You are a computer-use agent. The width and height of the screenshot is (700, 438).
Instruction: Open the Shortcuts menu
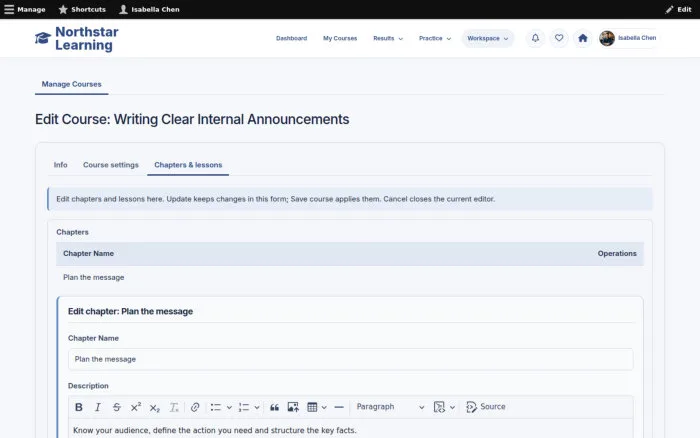click(x=82, y=9)
